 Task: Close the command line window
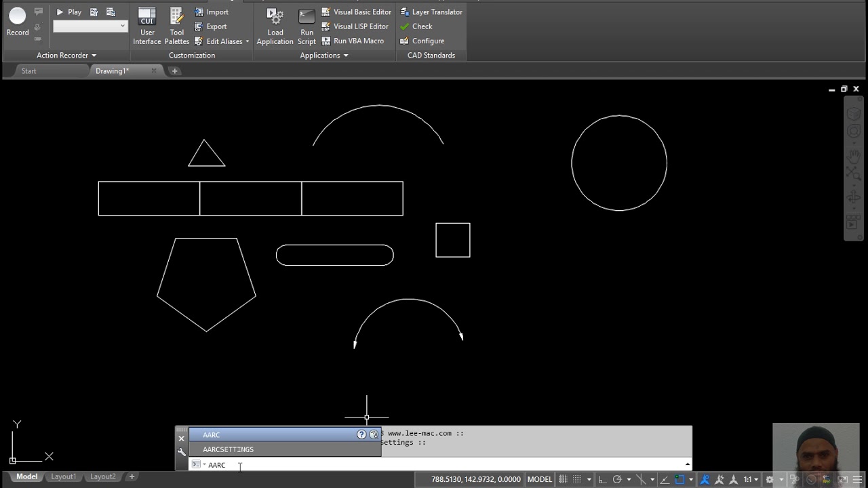[181, 439]
